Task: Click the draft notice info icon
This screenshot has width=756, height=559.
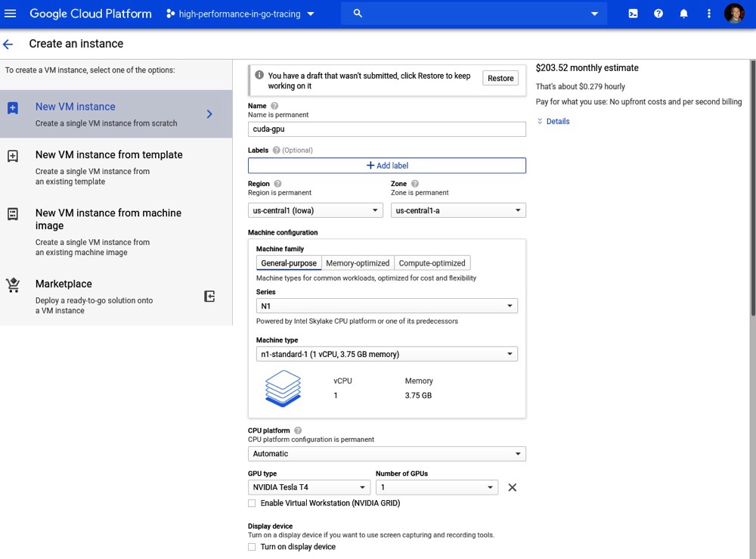Action: click(259, 75)
